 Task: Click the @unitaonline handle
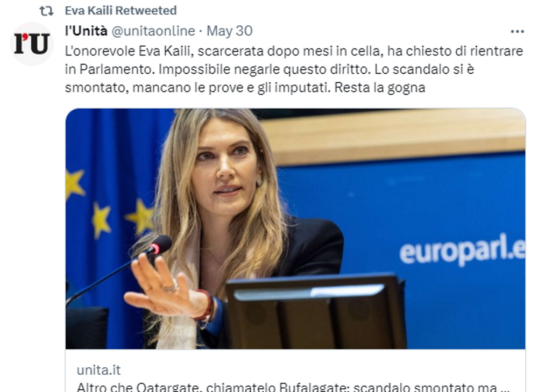point(153,31)
